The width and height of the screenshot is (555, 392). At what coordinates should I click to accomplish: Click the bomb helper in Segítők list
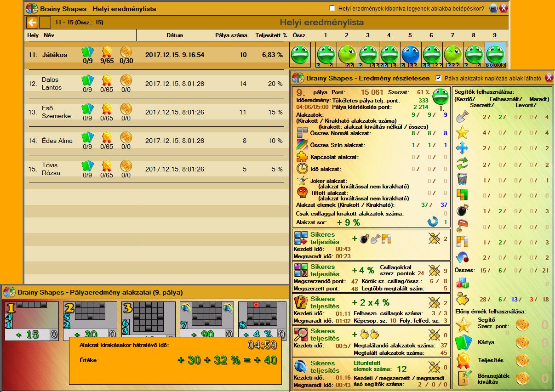click(x=462, y=211)
